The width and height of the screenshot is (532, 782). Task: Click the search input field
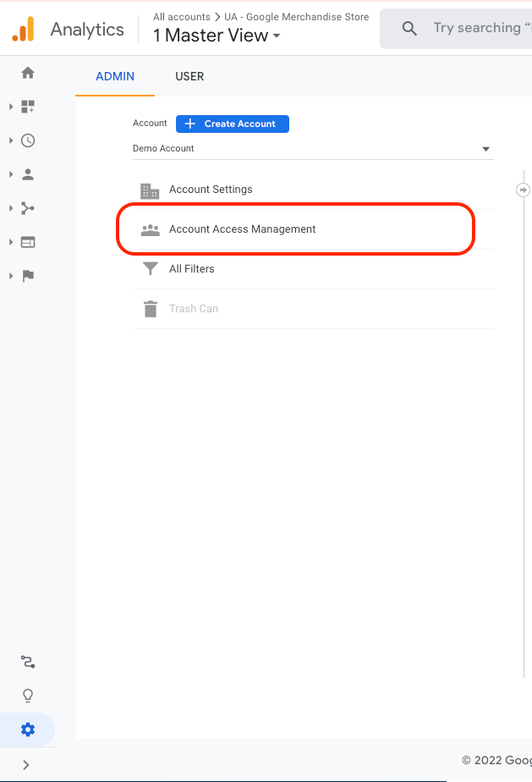tap(475, 28)
